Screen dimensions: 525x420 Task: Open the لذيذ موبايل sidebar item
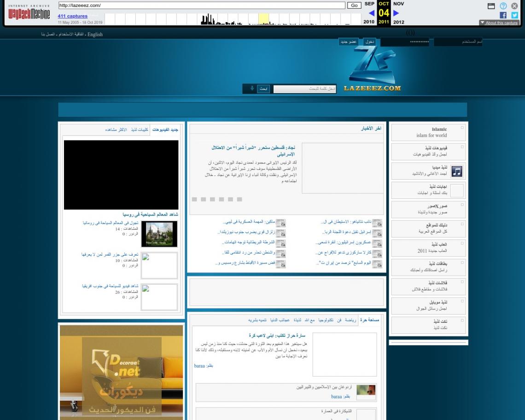pyautogui.click(x=429, y=305)
